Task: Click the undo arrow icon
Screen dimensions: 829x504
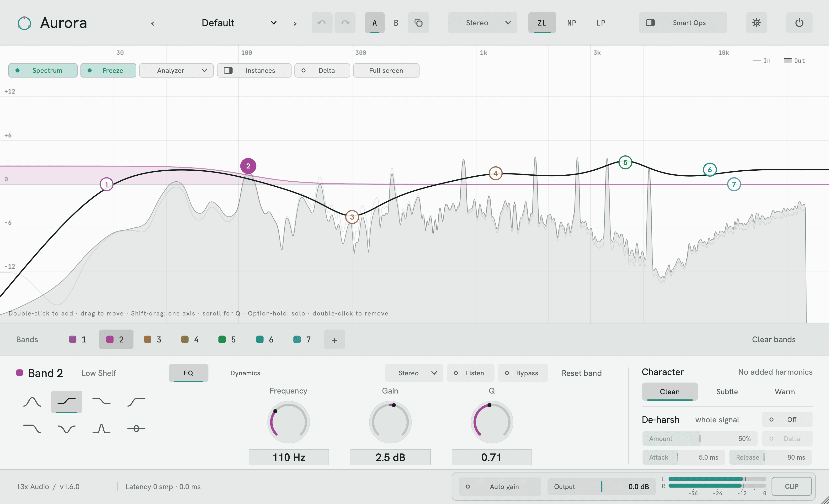Action: (x=322, y=23)
